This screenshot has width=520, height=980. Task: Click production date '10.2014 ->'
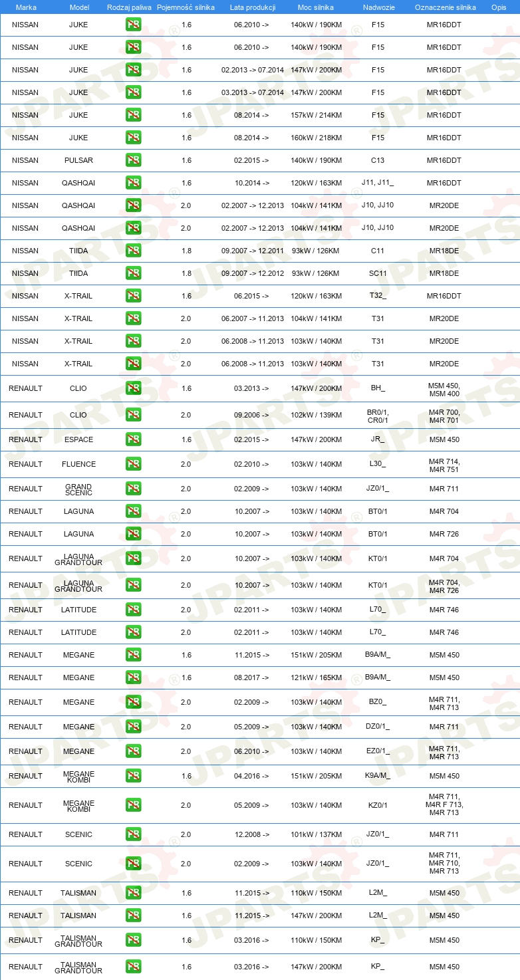251,183
